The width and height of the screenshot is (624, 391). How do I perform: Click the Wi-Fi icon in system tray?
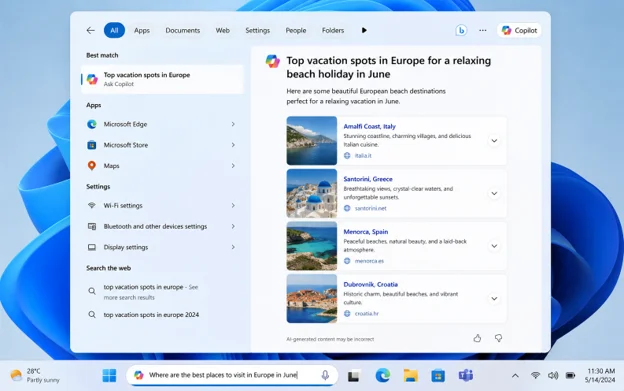536,375
